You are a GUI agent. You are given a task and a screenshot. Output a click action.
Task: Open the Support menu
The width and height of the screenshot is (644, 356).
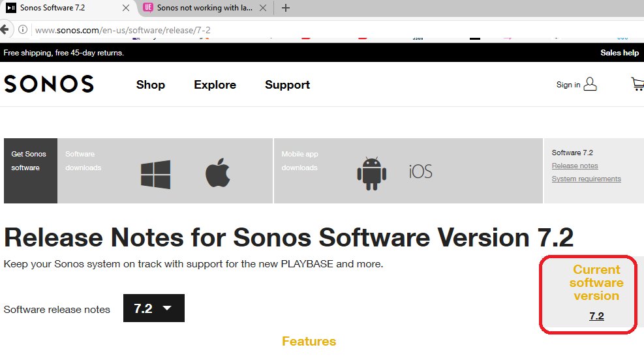tap(287, 85)
